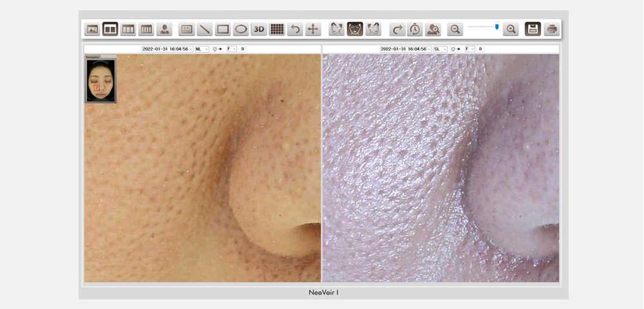644x309 pixels.
Task: Switch to two-panel split view
Action: 110,29
